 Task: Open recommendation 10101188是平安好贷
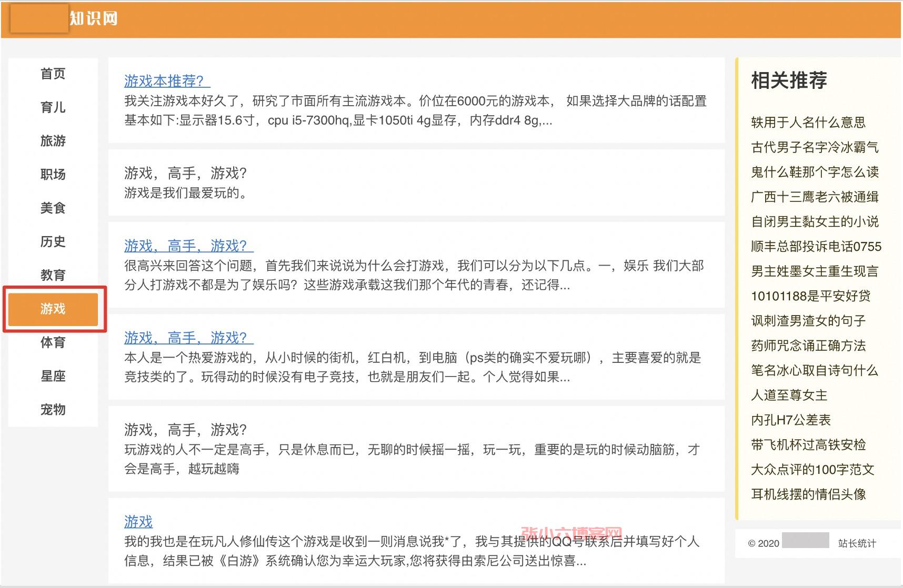click(811, 296)
